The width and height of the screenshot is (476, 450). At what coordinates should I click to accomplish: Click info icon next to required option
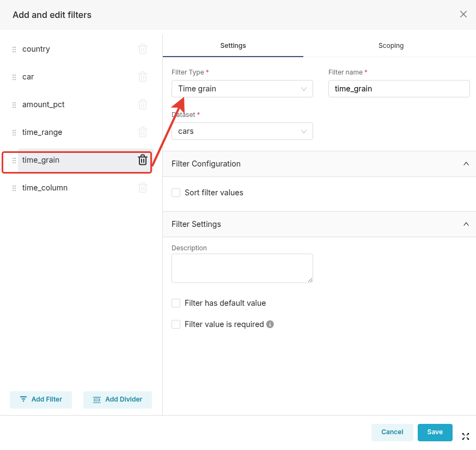(270, 324)
